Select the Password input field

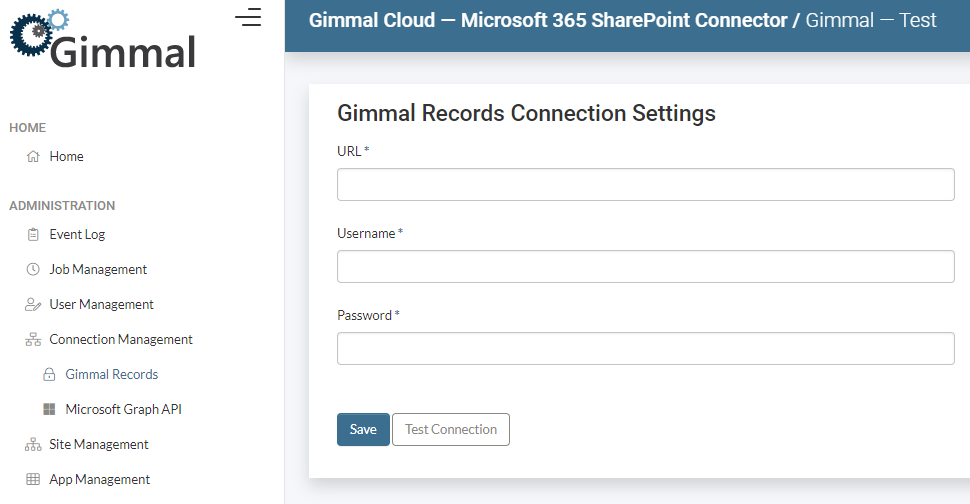point(645,349)
